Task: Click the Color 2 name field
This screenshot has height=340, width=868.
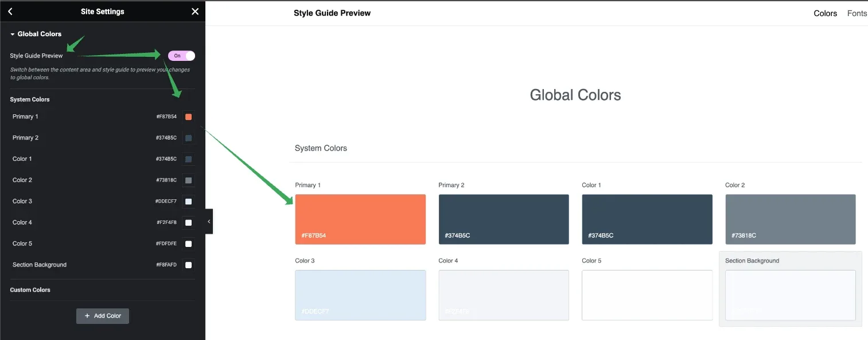Action: coord(22,180)
